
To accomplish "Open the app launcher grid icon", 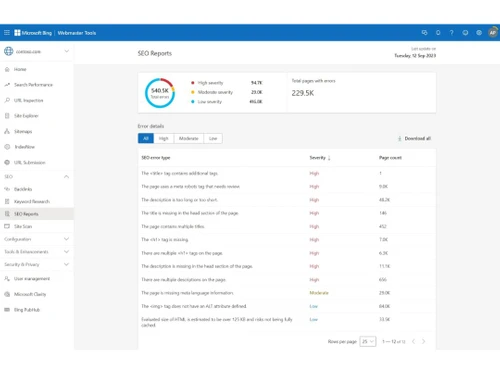I will pos(7,33).
